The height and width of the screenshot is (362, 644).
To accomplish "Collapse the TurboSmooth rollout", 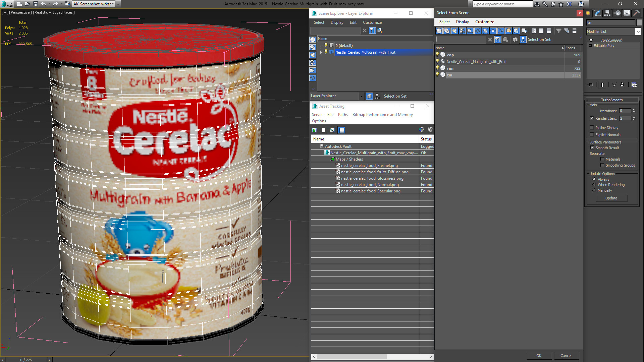I will (612, 100).
